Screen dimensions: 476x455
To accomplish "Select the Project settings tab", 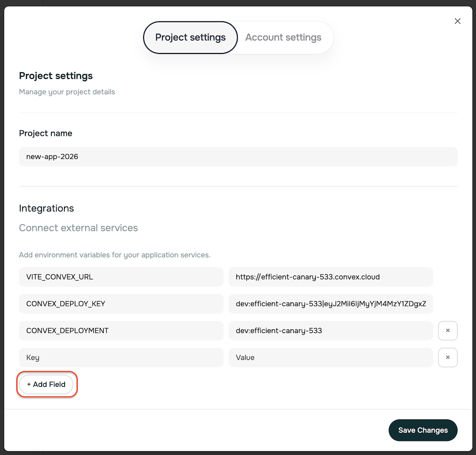I will [x=190, y=37].
